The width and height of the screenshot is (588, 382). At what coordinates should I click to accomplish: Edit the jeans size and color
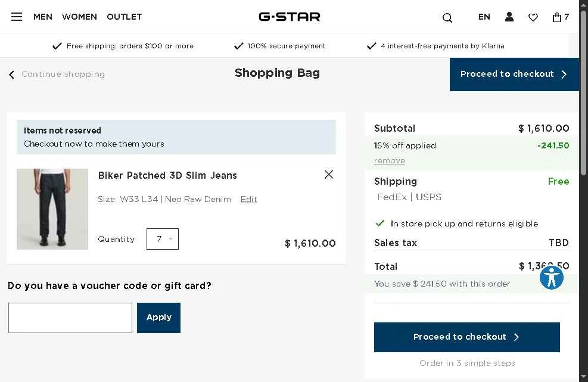coord(249,200)
